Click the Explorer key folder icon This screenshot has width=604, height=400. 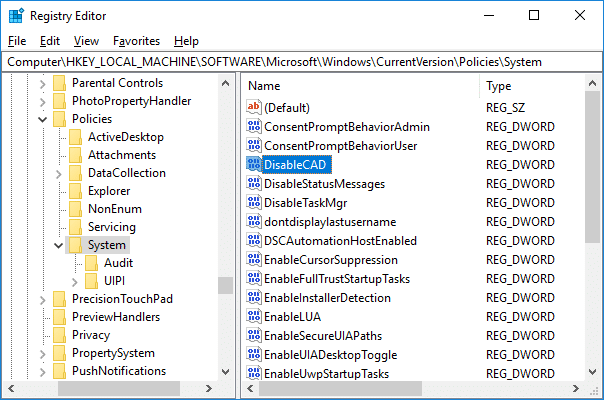pos(76,191)
